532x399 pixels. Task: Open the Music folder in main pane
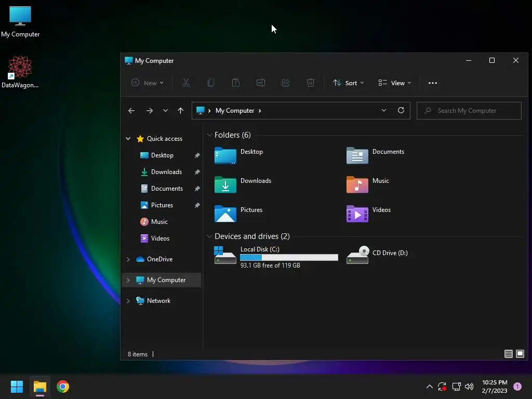pyautogui.click(x=368, y=184)
